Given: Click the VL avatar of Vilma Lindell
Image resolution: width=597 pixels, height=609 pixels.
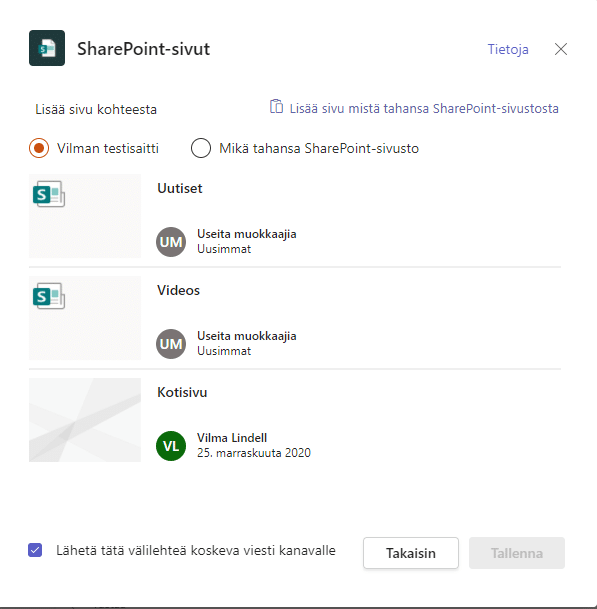Looking at the screenshot, I should tap(171, 446).
